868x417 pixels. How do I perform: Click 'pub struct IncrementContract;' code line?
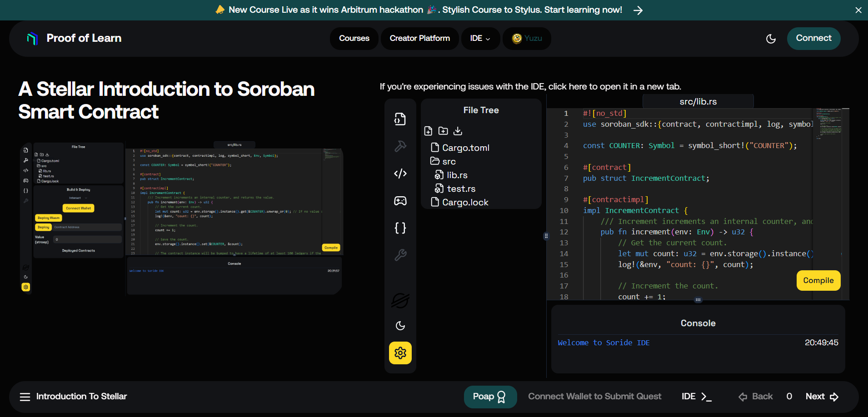click(646, 179)
